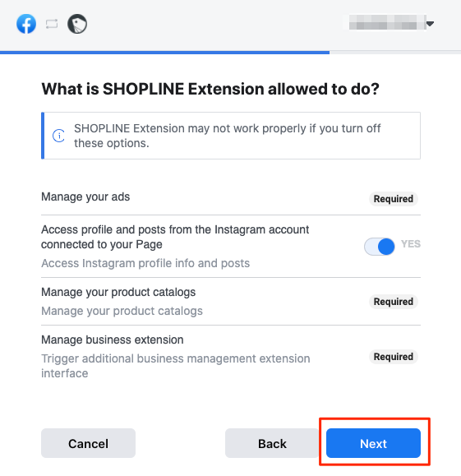Image resolution: width=461 pixels, height=476 pixels.
Task: Click the sync arrows icon between logos
Action: pos(52,24)
